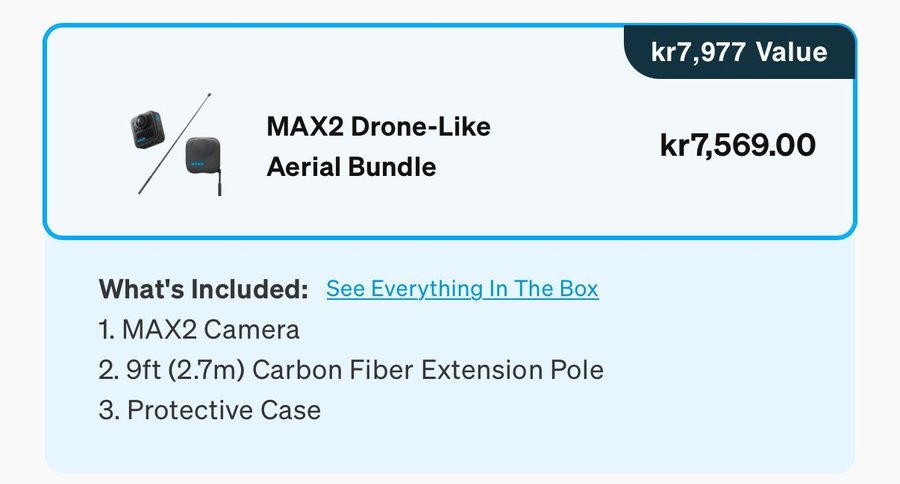Viewport: 900px width, 484px height.
Task: Click the number 3 before Protective Case
Action: point(106,410)
